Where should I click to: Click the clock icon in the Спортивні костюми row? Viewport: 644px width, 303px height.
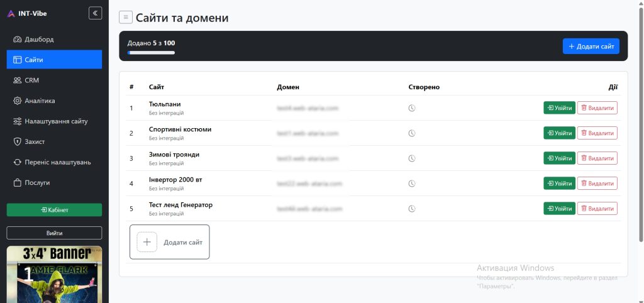pos(412,133)
